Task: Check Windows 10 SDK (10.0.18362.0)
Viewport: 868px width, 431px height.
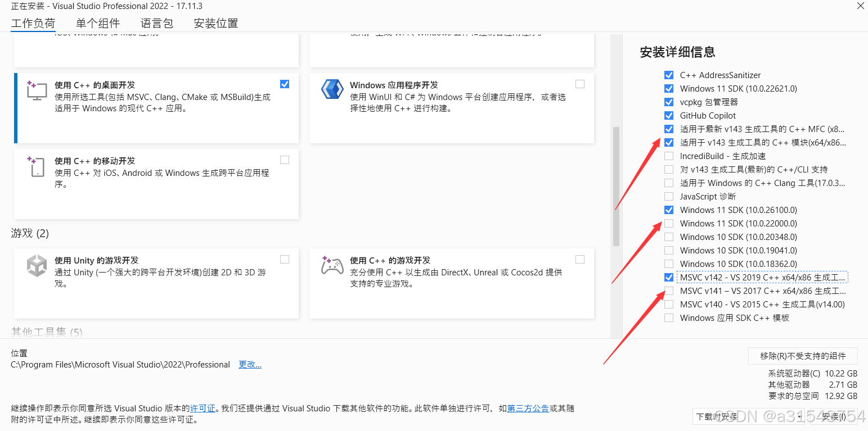Action: click(x=669, y=264)
